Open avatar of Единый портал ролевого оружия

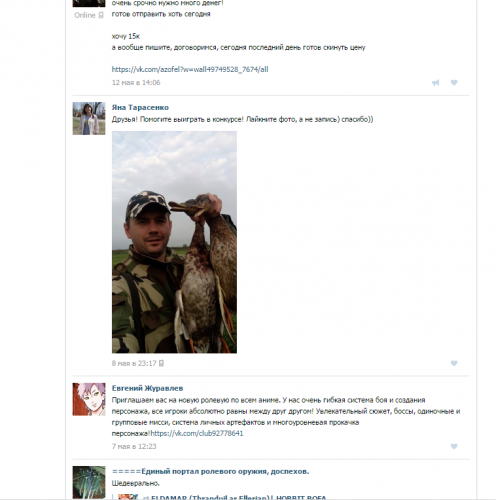(x=89, y=482)
